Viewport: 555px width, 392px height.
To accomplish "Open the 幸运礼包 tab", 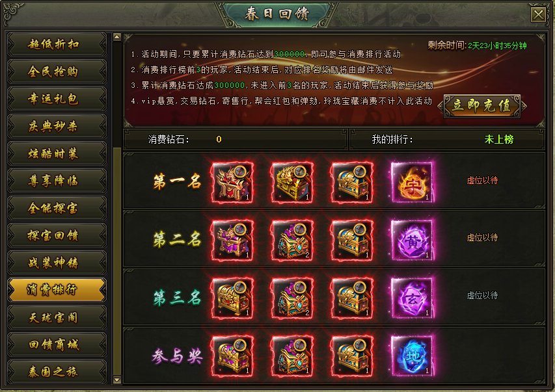I will coord(57,99).
